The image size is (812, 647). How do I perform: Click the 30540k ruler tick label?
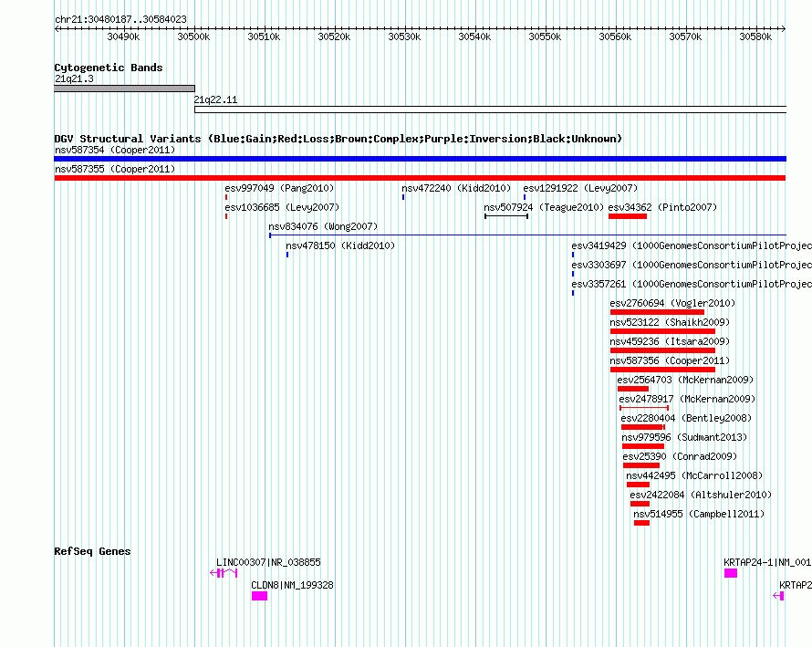pos(474,37)
